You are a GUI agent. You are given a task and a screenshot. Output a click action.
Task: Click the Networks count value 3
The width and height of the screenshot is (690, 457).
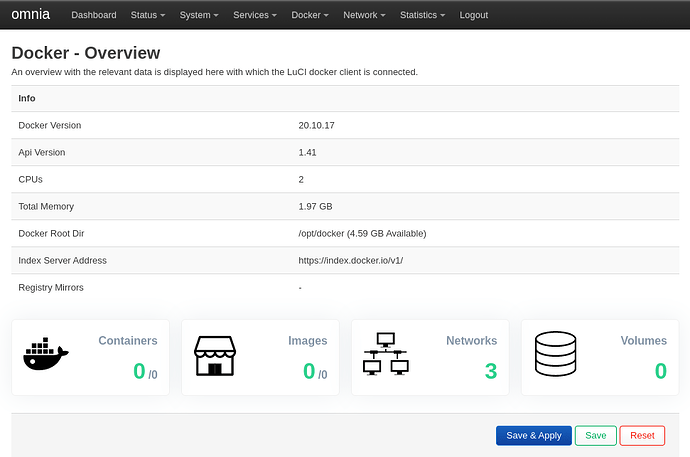point(491,371)
